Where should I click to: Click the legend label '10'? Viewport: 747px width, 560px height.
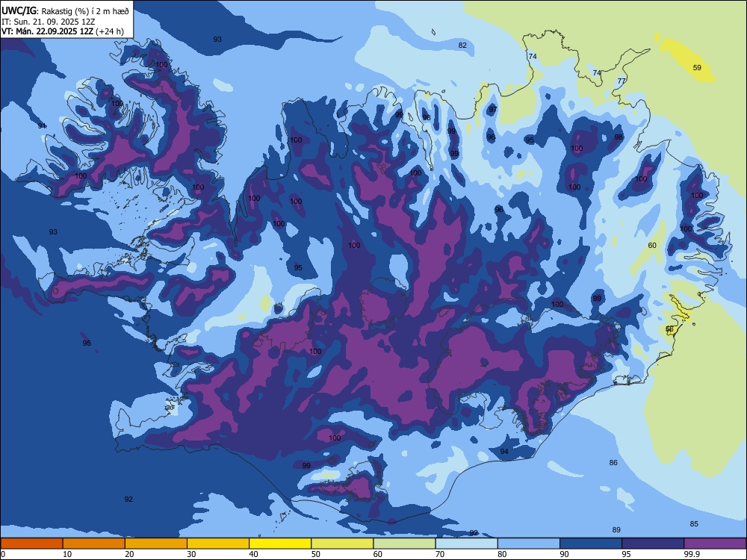point(67,554)
